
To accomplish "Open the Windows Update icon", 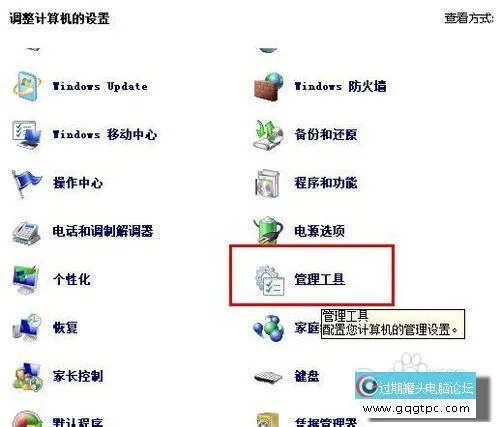I will point(27,86).
